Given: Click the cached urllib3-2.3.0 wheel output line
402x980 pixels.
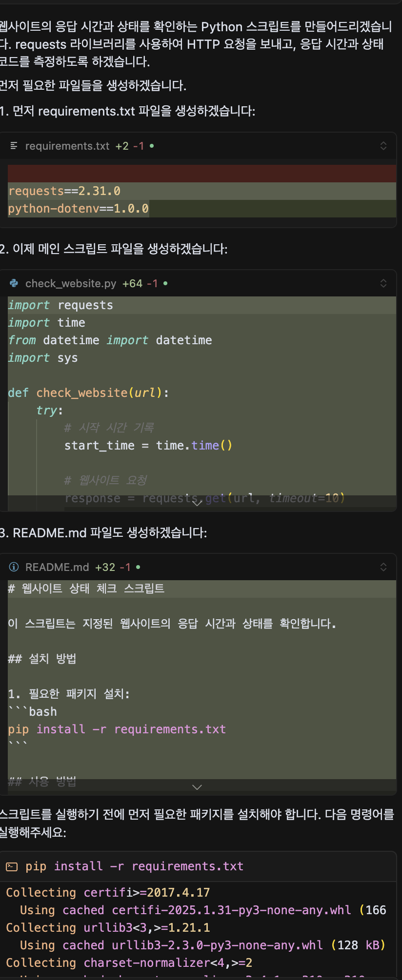Looking at the screenshot, I should 203,945.
